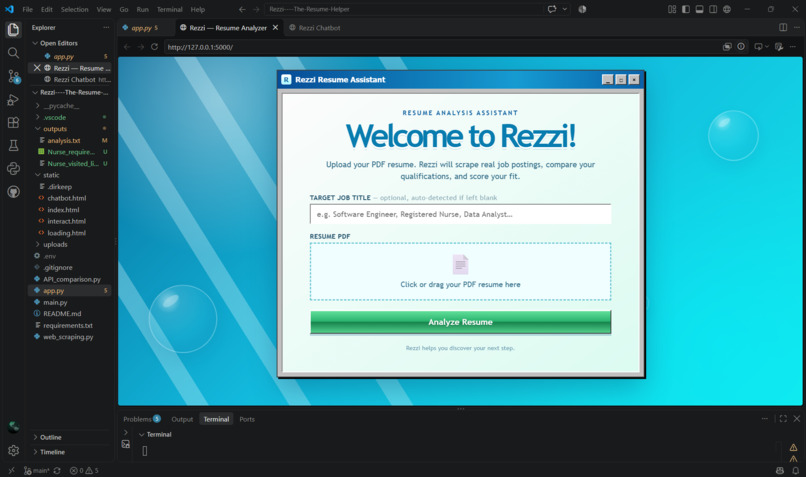
Task: Open the Run and Debug view
Action: pyautogui.click(x=13, y=100)
